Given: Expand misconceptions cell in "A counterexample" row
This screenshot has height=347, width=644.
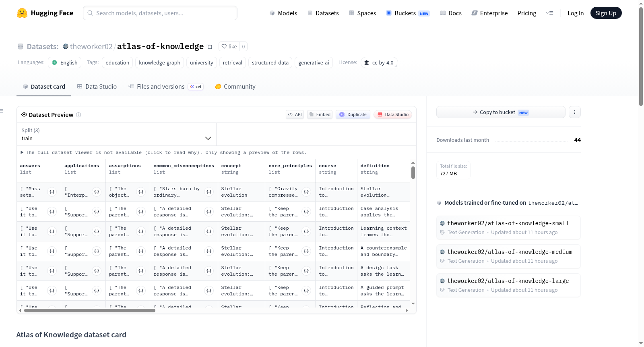Looking at the screenshot, I should [209, 251].
